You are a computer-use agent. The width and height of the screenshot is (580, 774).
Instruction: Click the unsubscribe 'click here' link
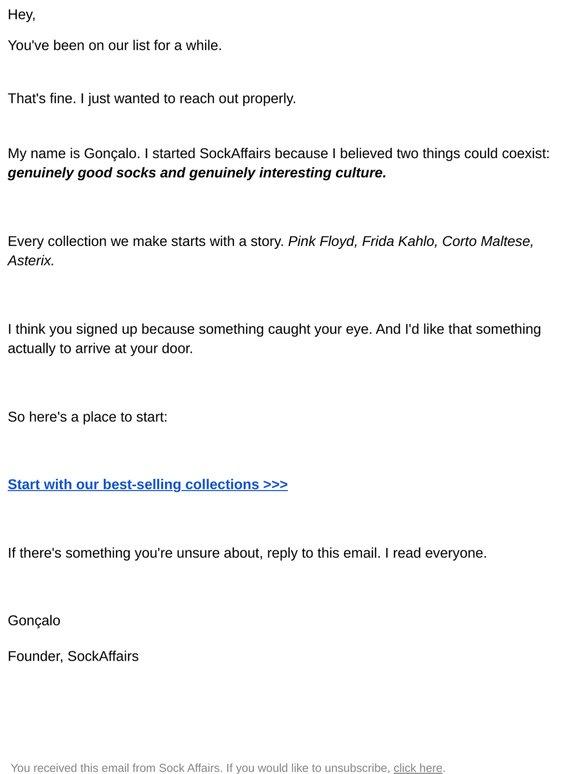coord(418,768)
